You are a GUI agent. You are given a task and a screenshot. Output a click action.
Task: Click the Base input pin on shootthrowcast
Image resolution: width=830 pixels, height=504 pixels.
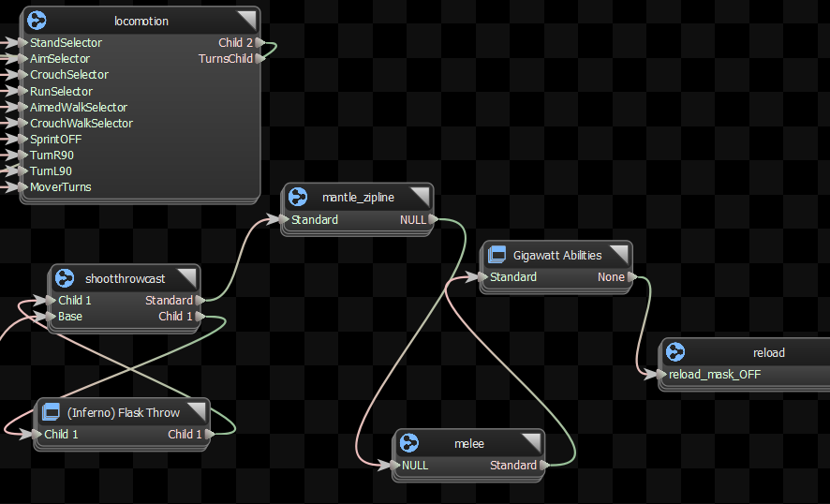(x=51, y=316)
